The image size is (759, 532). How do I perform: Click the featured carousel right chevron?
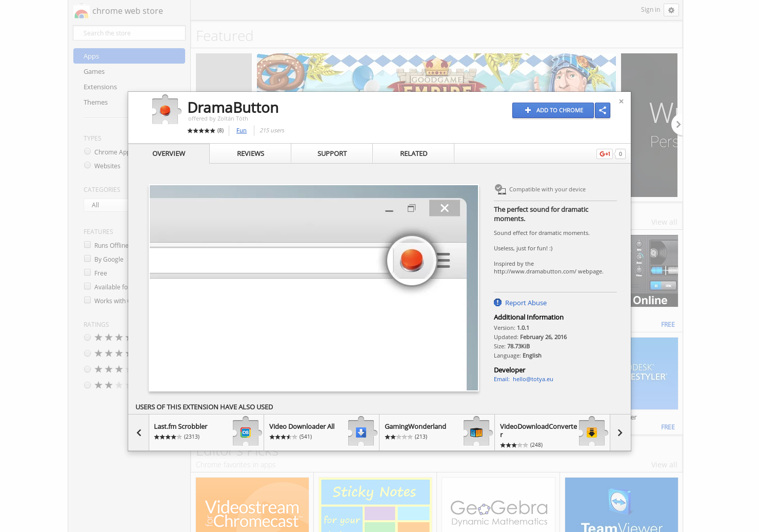tap(678, 124)
